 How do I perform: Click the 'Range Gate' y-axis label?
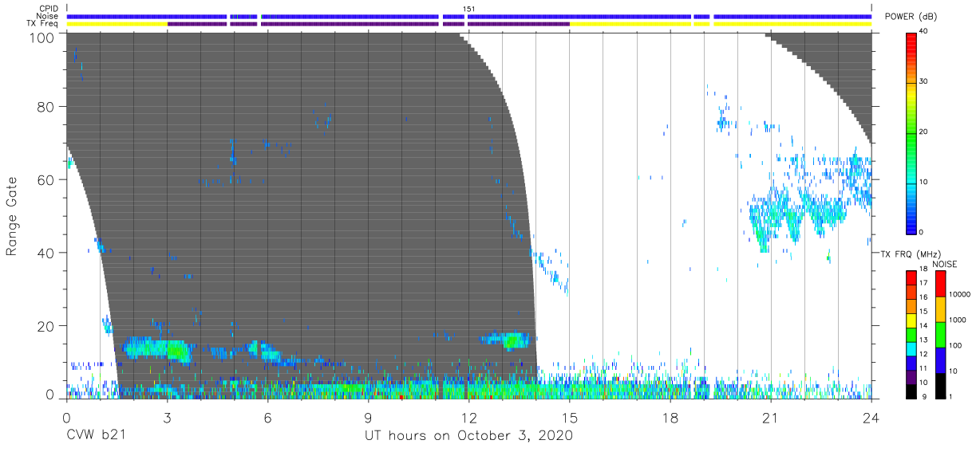[12, 217]
